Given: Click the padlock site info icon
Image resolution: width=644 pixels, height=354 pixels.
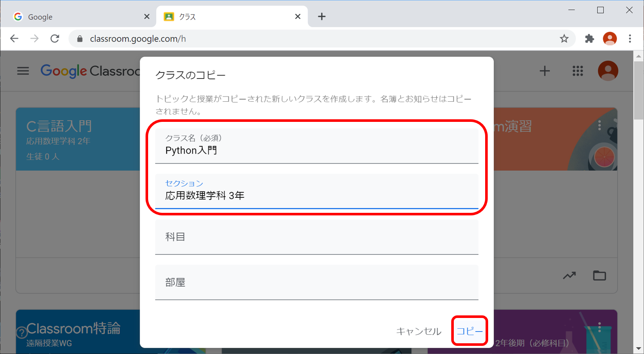Looking at the screenshot, I should [x=79, y=39].
